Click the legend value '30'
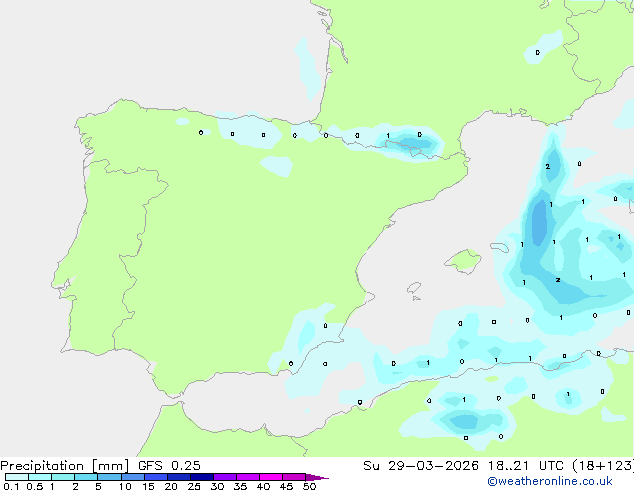Screen dimensions: 634x490 (x=217, y=486)
